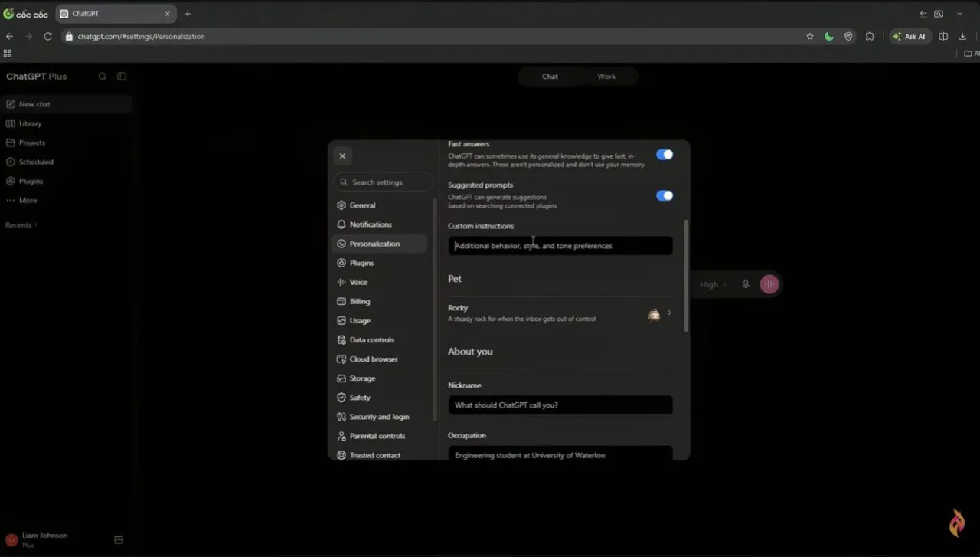Open a new browser tab with plus
980x557 pixels.
tap(188, 14)
